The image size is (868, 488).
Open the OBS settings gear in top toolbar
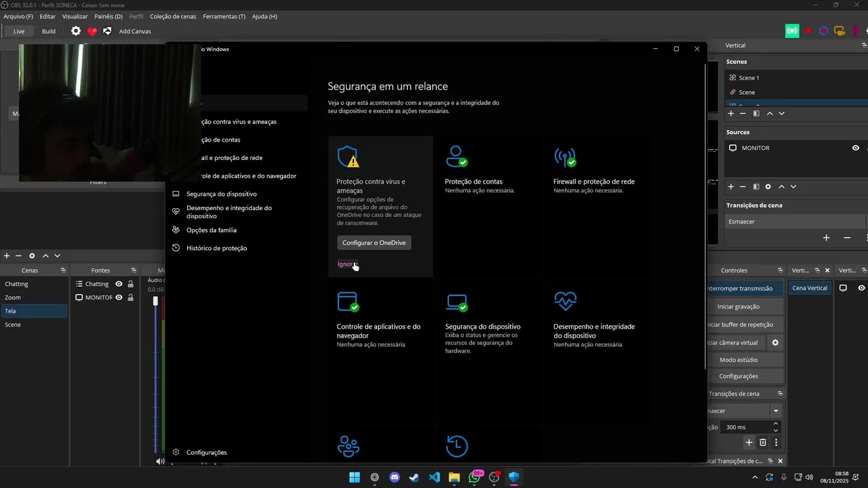click(x=76, y=31)
